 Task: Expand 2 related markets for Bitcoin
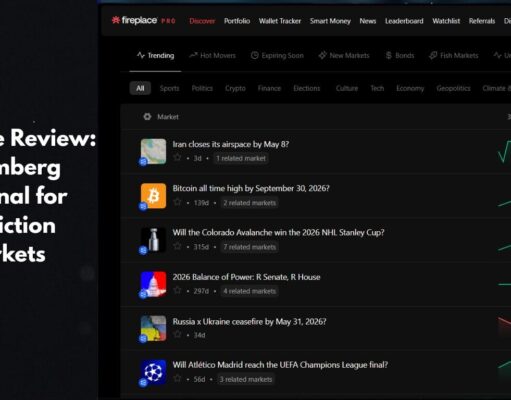point(250,203)
